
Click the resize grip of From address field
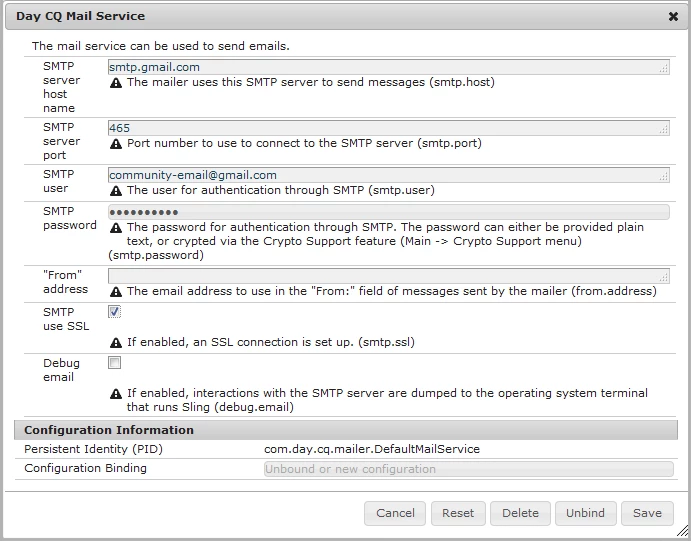tap(664, 278)
